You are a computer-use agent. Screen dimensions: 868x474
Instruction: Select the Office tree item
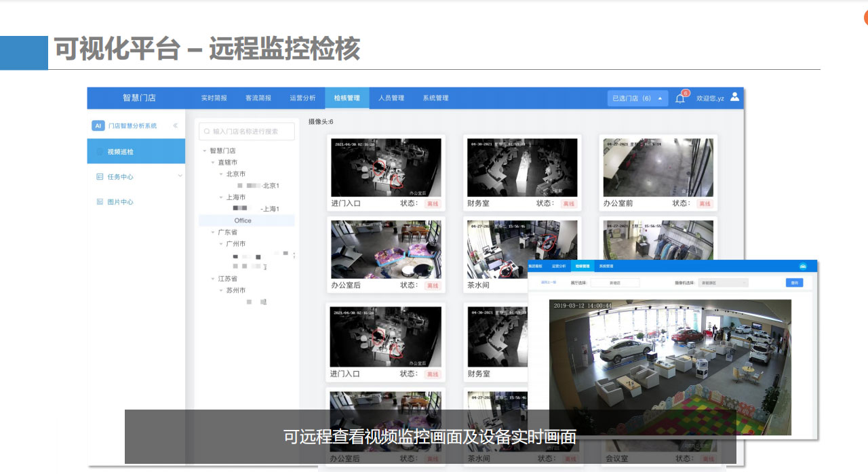coord(243,220)
